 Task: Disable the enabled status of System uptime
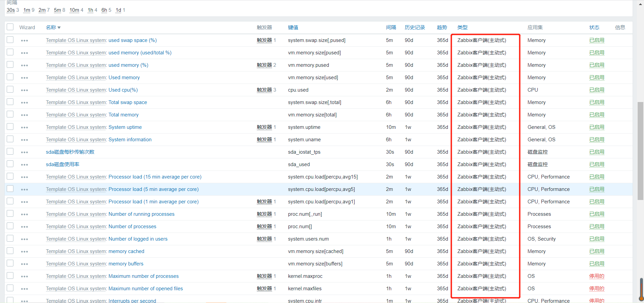[x=597, y=127]
